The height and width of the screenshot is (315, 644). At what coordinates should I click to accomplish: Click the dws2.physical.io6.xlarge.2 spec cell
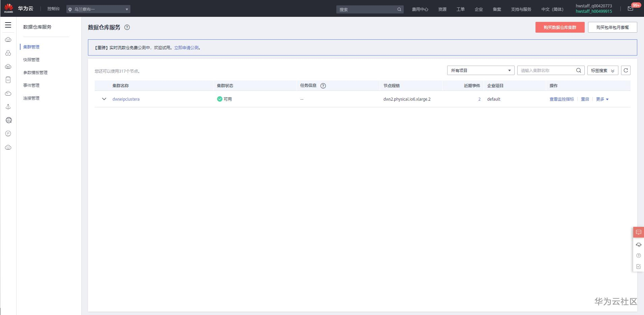(407, 99)
